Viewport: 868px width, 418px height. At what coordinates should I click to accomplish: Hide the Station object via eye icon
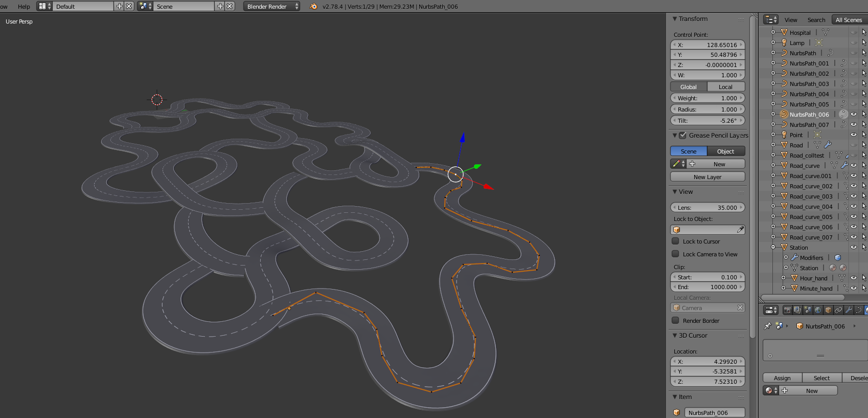pos(853,247)
